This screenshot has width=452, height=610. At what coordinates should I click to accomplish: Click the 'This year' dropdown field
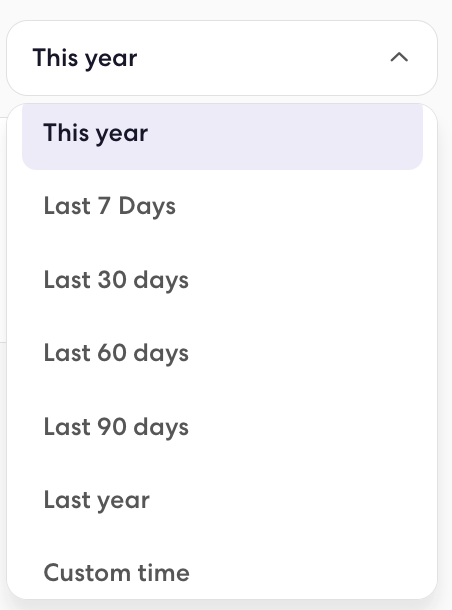point(222,58)
